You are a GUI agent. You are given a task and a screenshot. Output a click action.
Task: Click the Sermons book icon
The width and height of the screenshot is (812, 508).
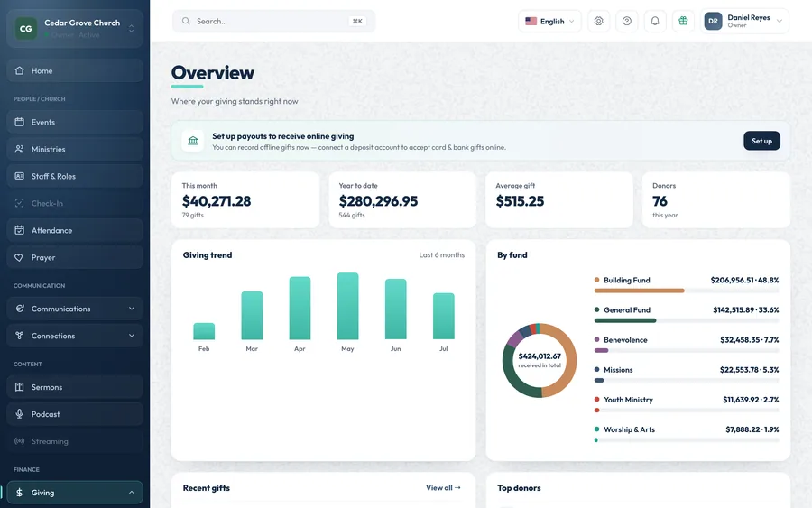(x=19, y=387)
